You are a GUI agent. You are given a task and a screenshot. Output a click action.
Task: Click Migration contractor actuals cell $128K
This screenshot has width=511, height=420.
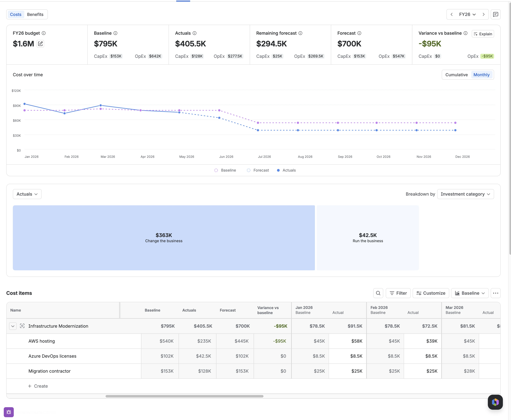click(x=197, y=371)
